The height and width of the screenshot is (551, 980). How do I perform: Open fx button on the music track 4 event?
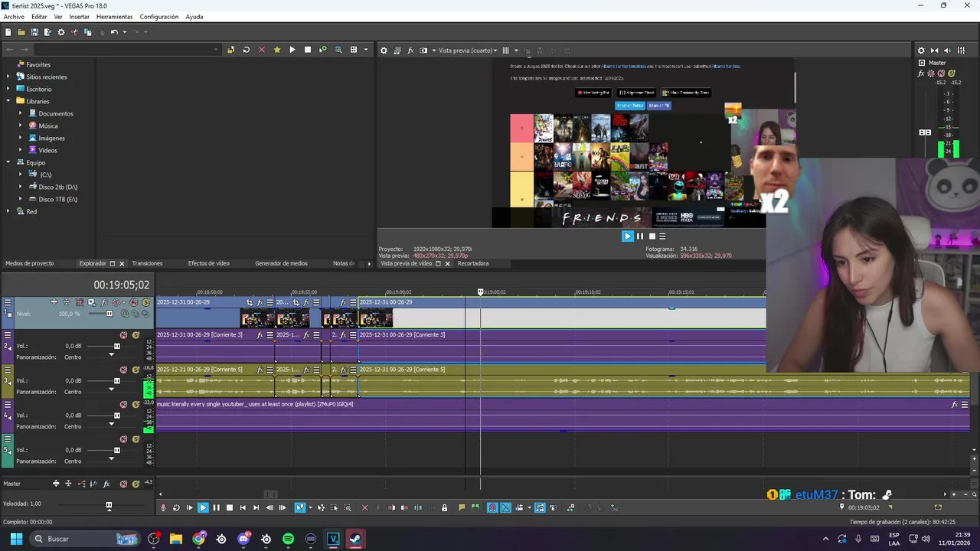[955, 404]
